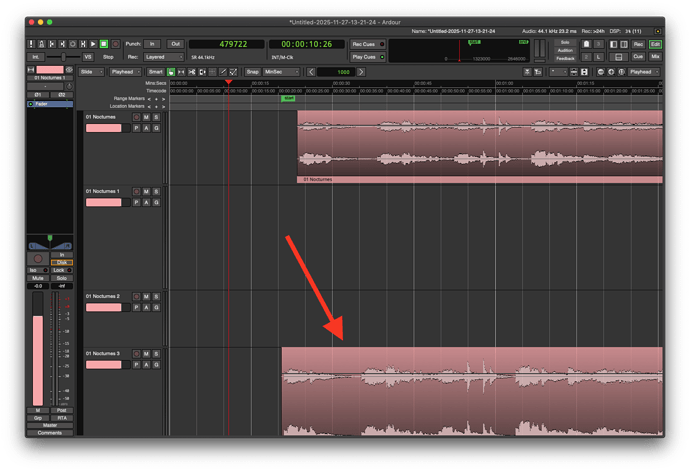Click the green start location marker
Image resolution: width=690 pixels, height=470 pixels.
coord(288,99)
